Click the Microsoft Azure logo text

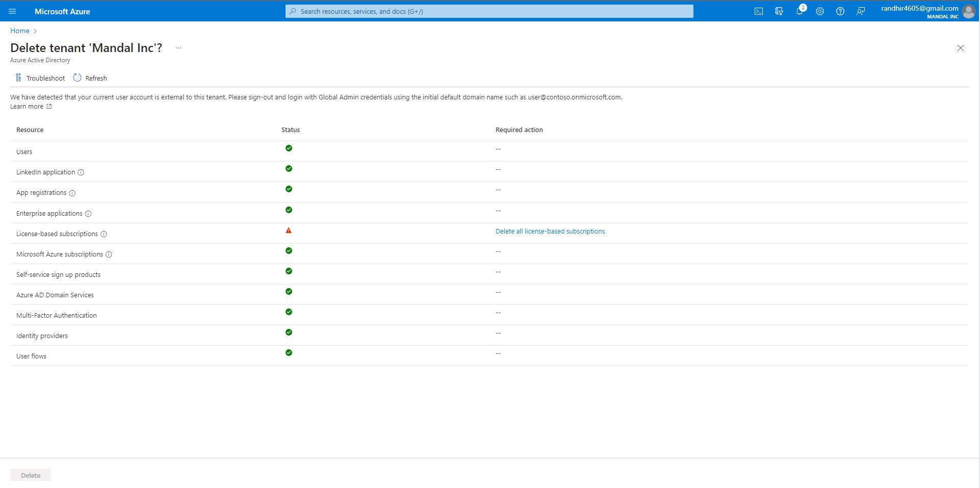point(62,11)
